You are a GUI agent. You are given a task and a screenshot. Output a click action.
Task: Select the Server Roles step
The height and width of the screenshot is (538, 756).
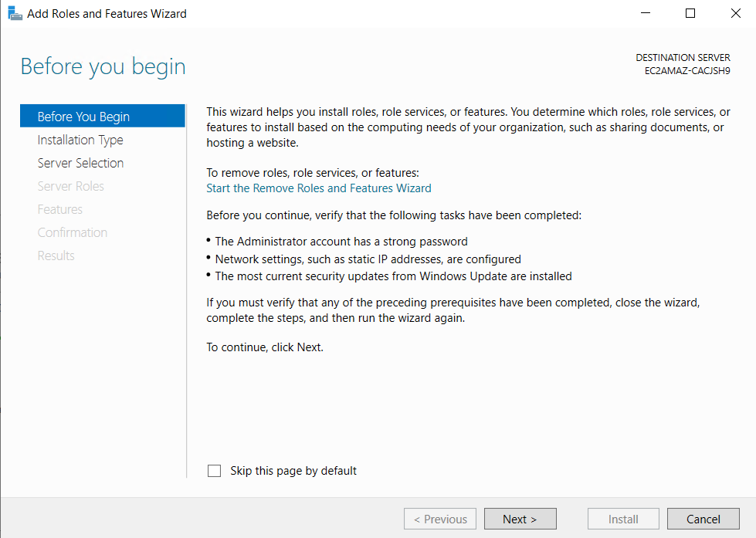tap(71, 186)
